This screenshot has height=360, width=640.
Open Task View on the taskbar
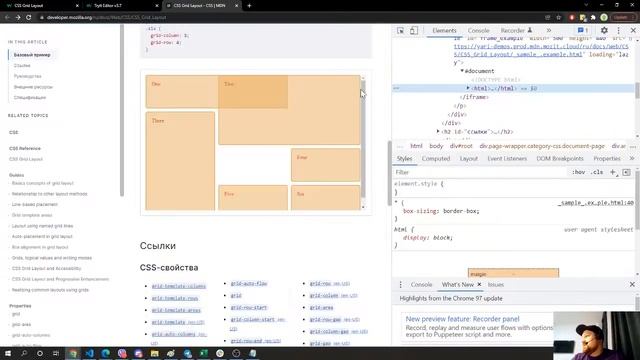[x=56, y=353]
